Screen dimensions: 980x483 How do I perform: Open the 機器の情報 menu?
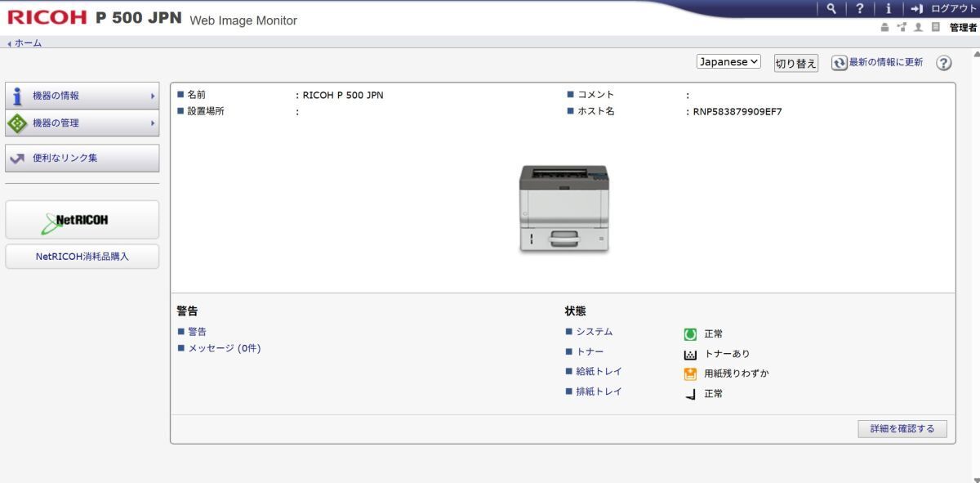pyautogui.click(x=82, y=96)
